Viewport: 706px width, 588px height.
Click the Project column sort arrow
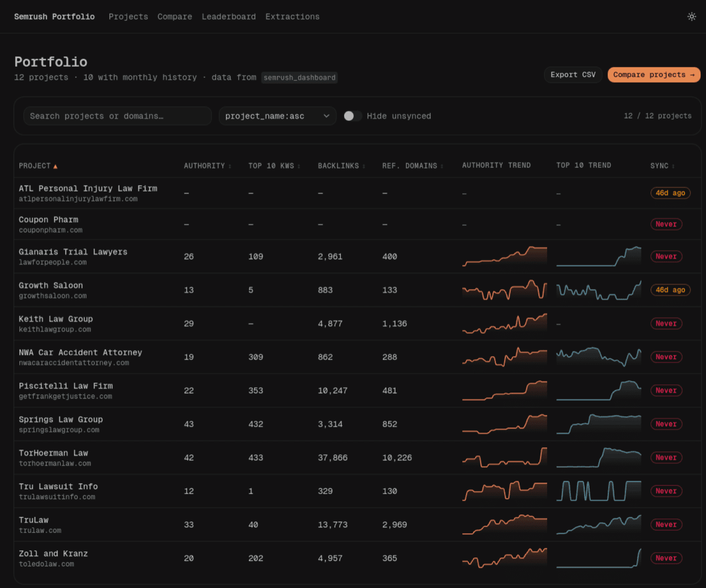tap(55, 167)
